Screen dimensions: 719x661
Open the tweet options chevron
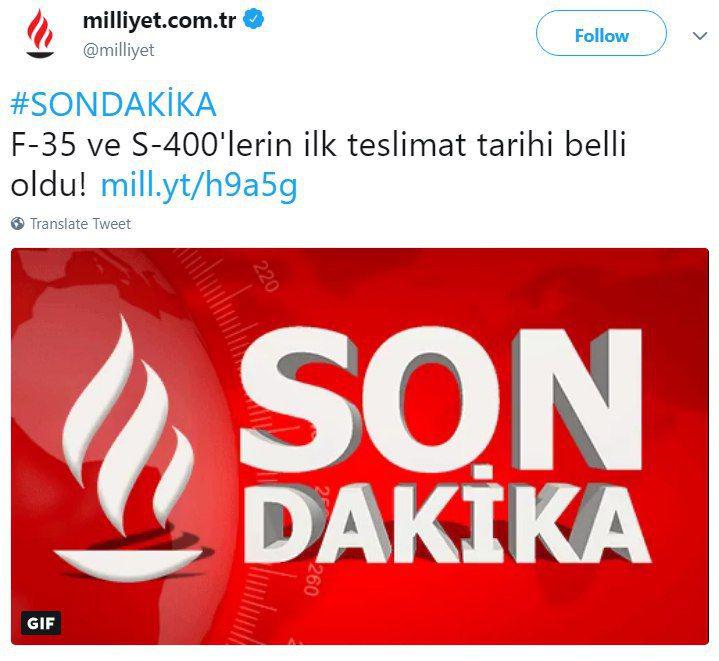click(699, 36)
